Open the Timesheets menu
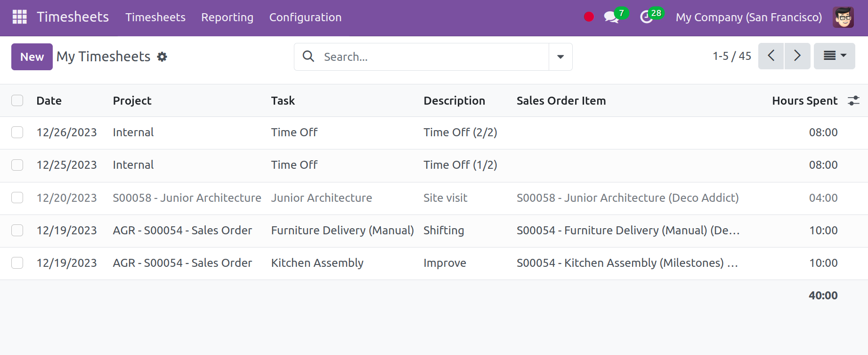868x355 pixels. tap(155, 17)
